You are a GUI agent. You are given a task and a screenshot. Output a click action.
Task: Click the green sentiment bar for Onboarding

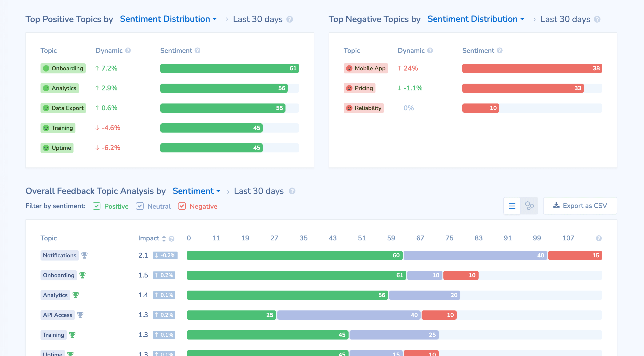230,68
